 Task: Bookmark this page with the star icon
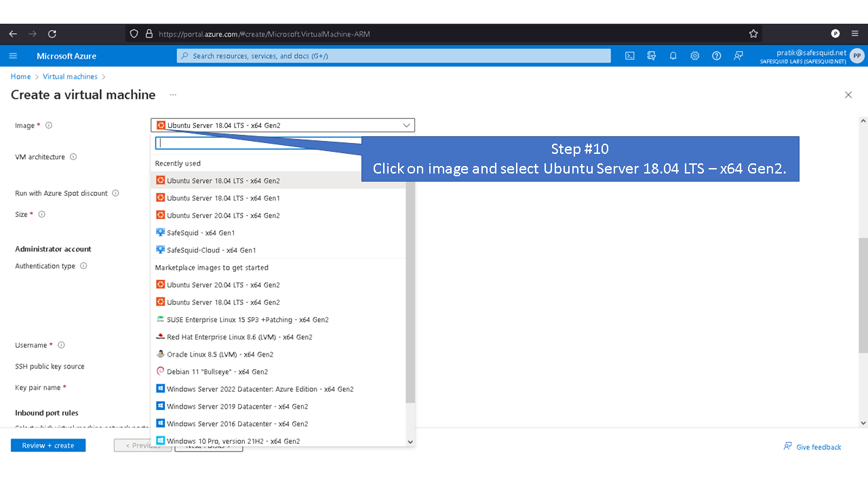coord(753,34)
